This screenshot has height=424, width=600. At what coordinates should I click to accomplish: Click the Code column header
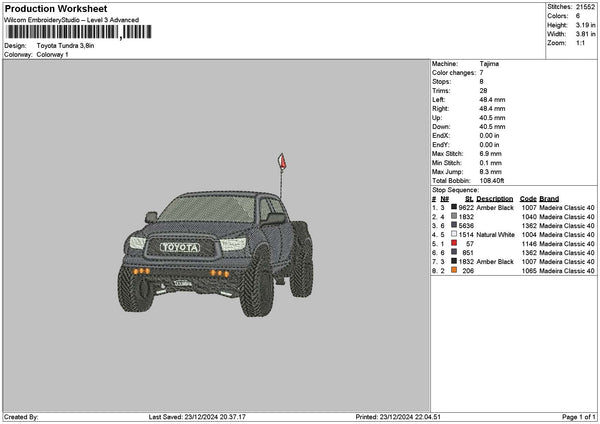pyautogui.click(x=528, y=199)
